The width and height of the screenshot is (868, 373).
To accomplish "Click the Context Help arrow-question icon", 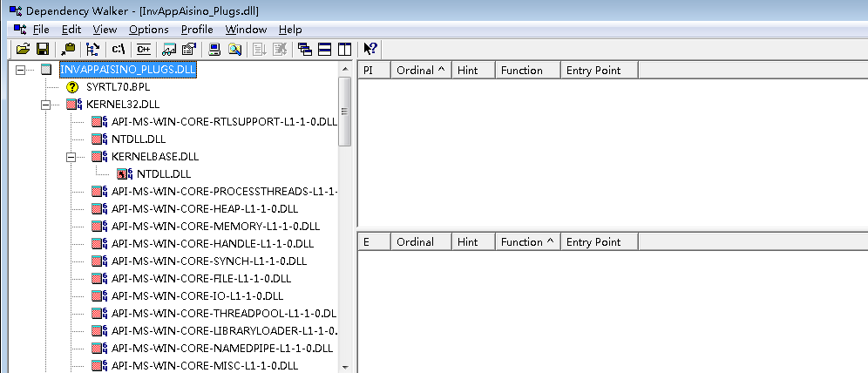I will [370, 50].
